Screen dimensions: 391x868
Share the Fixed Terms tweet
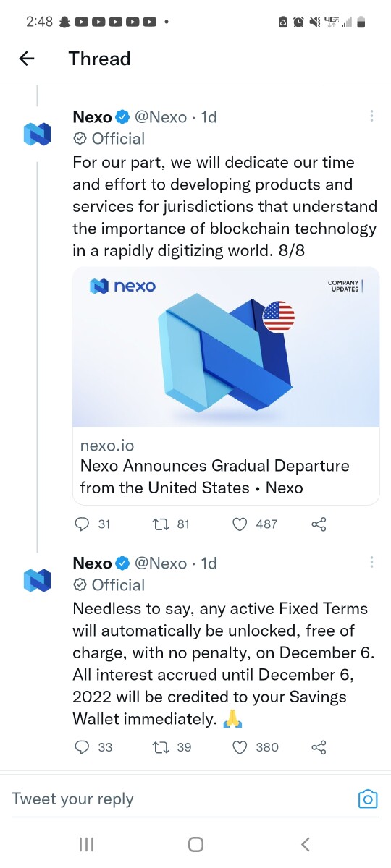click(319, 747)
